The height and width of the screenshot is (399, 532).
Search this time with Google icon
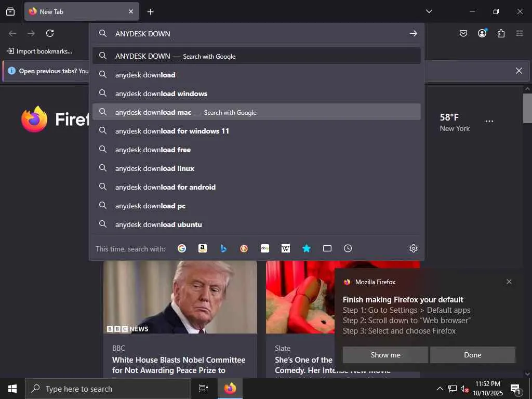click(x=182, y=248)
